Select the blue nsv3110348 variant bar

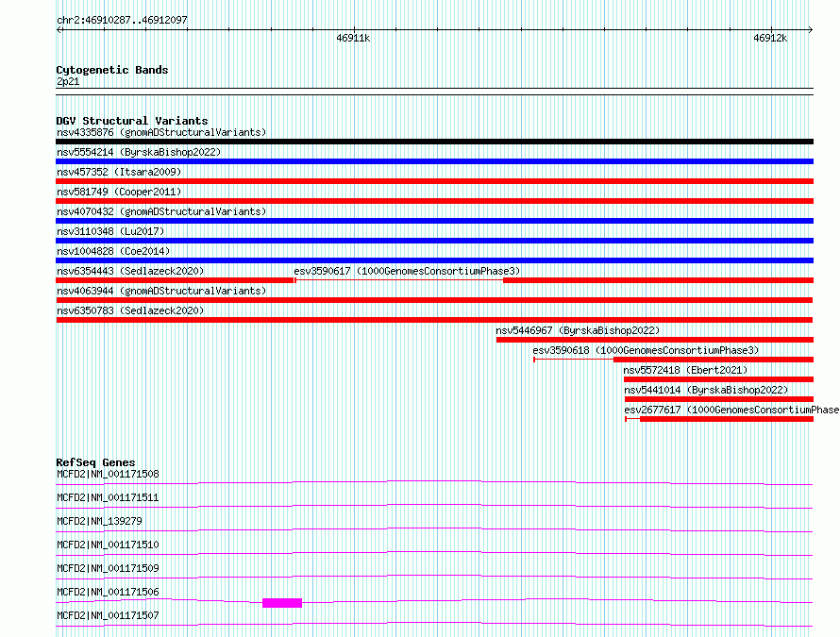tap(434, 241)
